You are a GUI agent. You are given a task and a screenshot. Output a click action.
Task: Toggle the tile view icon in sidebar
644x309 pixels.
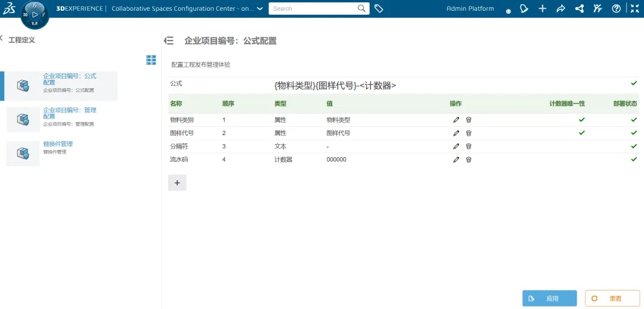coord(151,60)
